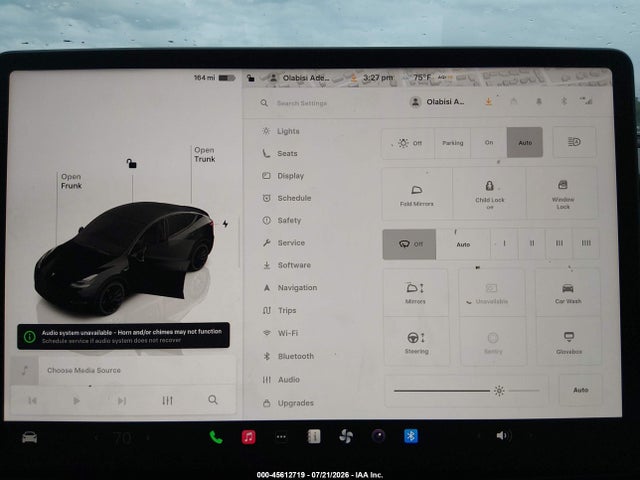This screenshot has width=640, height=480.
Task: Open the Wi-Fi settings menu
Action: click(280, 333)
